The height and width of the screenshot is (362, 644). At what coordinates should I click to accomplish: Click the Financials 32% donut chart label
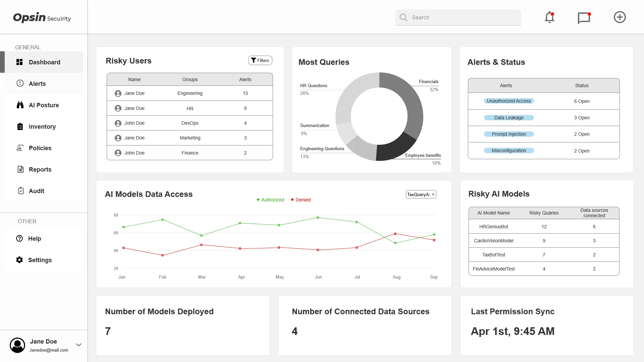(428, 85)
